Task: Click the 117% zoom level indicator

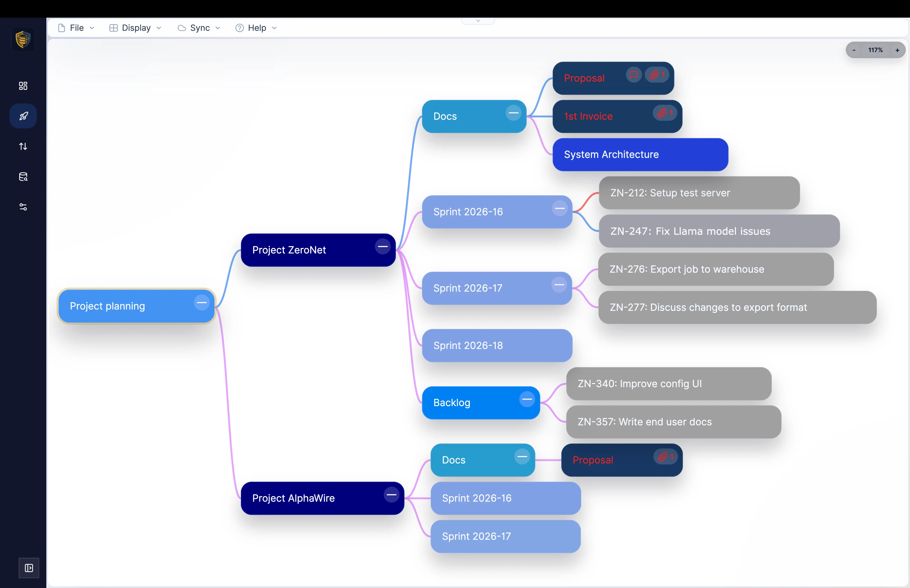Action: 875,50
